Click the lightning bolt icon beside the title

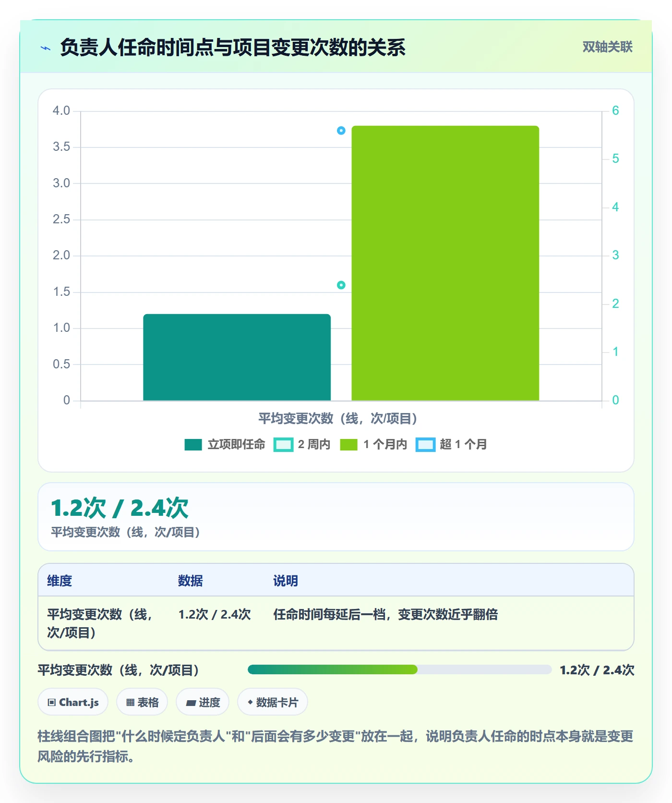click(x=46, y=48)
